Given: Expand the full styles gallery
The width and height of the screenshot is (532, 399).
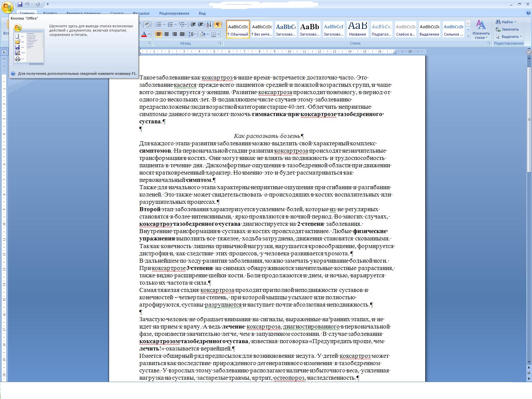Looking at the screenshot, I should tap(468, 35).
